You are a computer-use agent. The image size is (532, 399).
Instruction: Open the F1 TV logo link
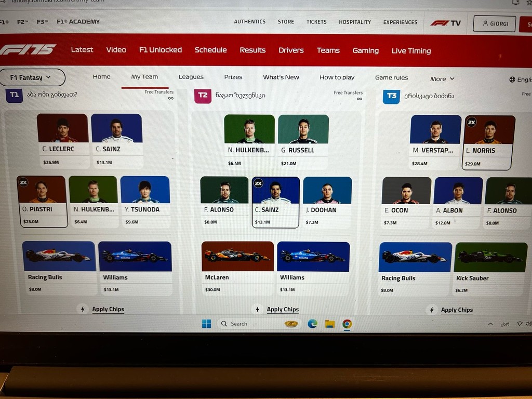(x=445, y=23)
